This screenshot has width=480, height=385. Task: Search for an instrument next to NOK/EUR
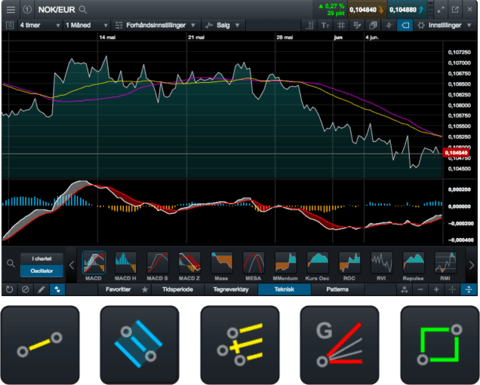tap(83, 10)
